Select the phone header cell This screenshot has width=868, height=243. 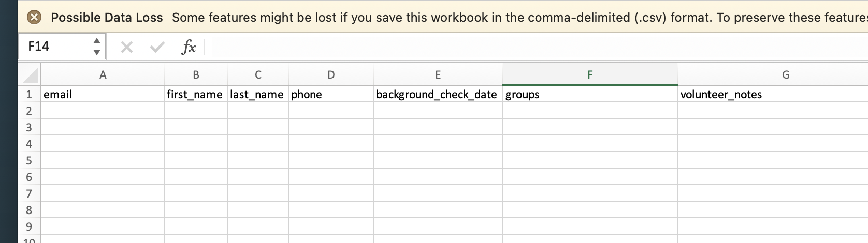click(x=331, y=94)
